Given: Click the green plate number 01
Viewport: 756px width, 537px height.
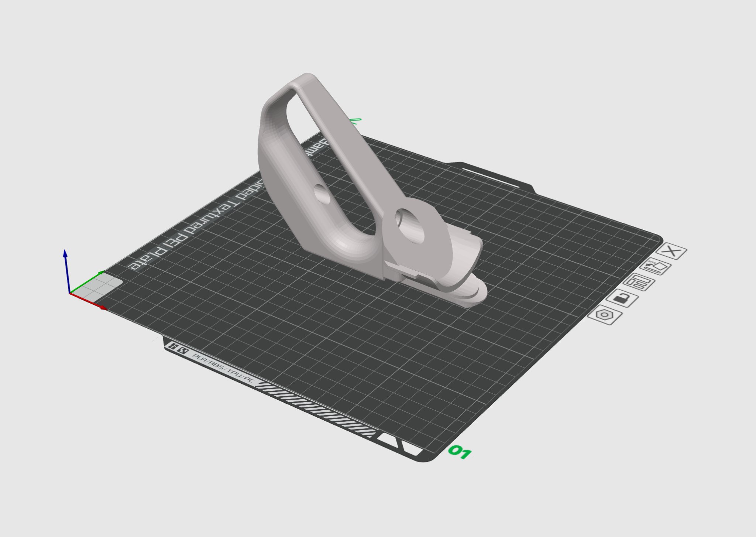Looking at the screenshot, I should (459, 452).
